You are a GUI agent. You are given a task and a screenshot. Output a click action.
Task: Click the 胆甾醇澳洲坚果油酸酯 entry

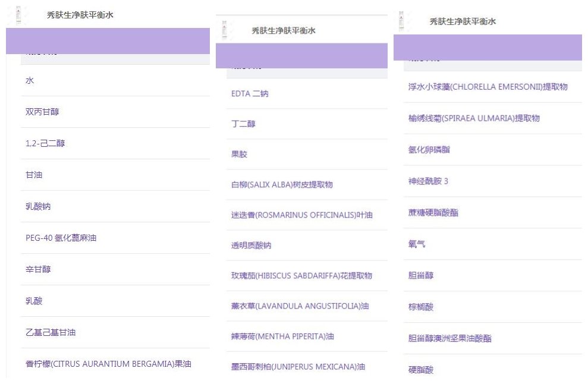(x=449, y=339)
